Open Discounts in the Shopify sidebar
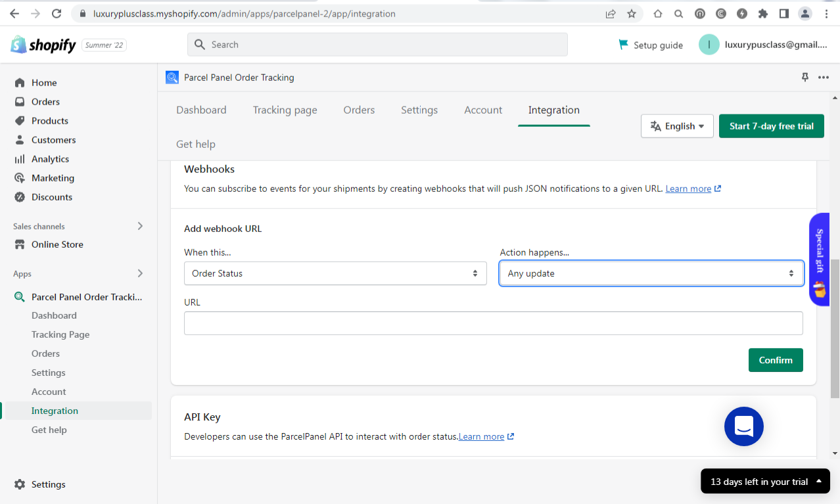 [x=52, y=197]
